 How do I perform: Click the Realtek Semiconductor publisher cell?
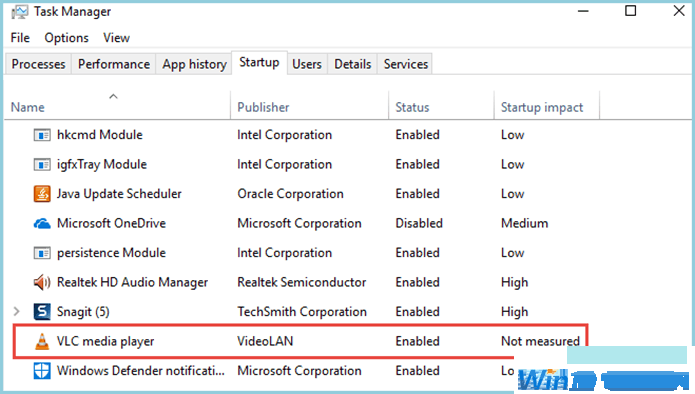coord(301,282)
